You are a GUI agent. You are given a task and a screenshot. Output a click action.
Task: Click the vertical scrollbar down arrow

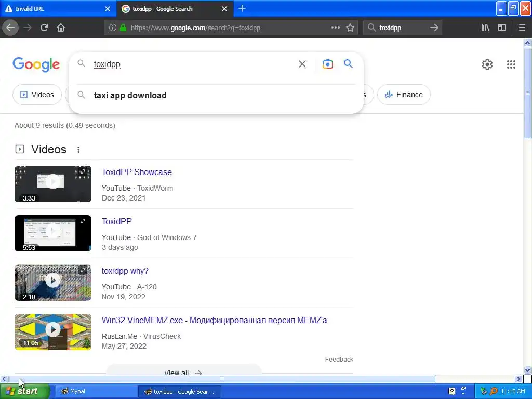click(527, 370)
